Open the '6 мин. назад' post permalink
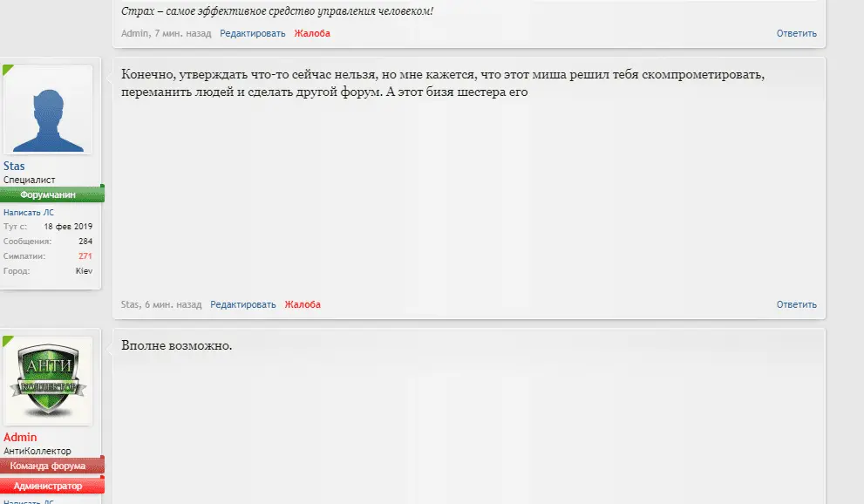This screenshot has width=864, height=504. coord(173,304)
